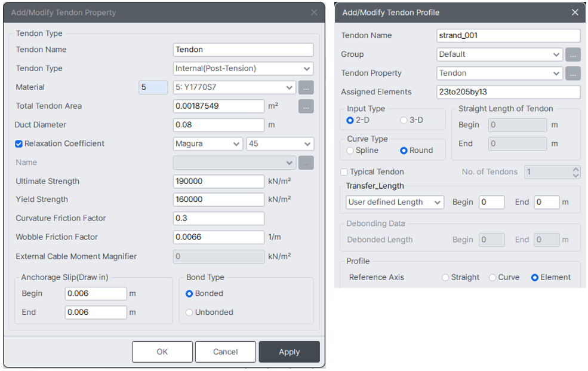Choose 3-D input type

coord(404,120)
